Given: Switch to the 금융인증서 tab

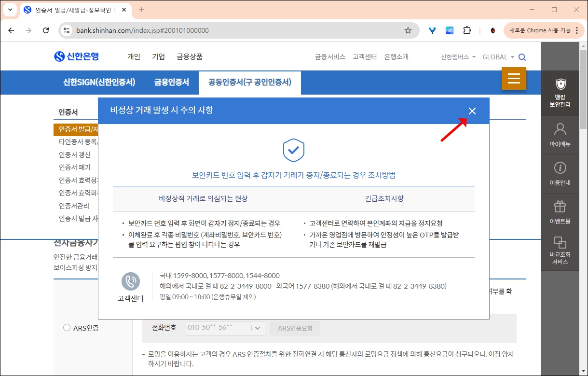Looking at the screenshot, I should (x=171, y=83).
